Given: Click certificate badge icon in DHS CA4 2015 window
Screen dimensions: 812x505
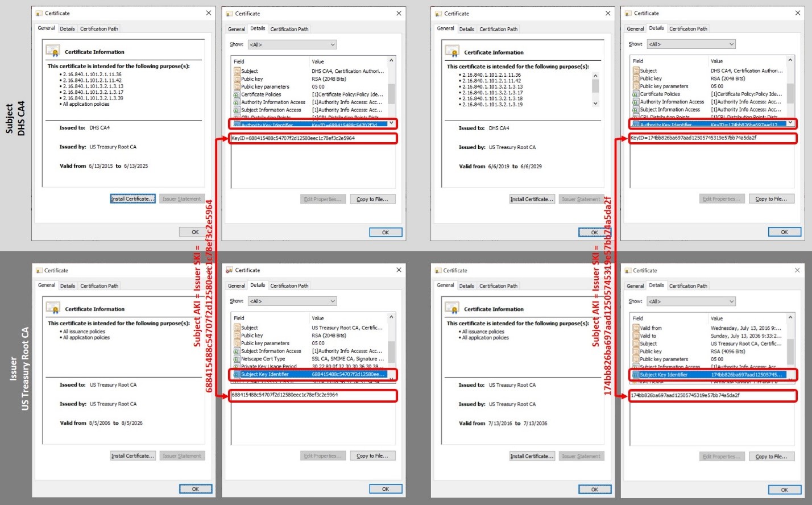Looking at the screenshot, I should point(53,51).
